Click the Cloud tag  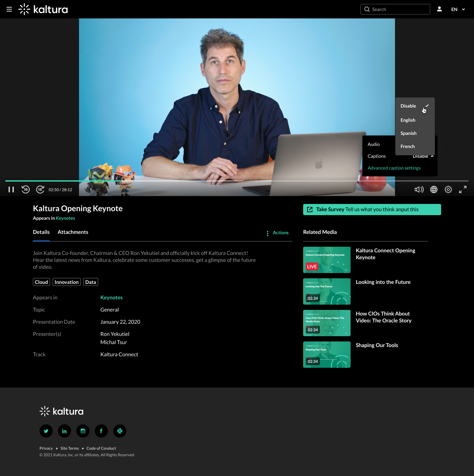point(41,282)
